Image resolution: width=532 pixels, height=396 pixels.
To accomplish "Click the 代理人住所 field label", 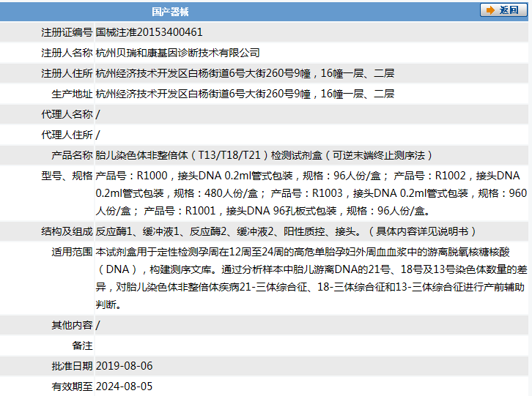I will click(x=67, y=135).
